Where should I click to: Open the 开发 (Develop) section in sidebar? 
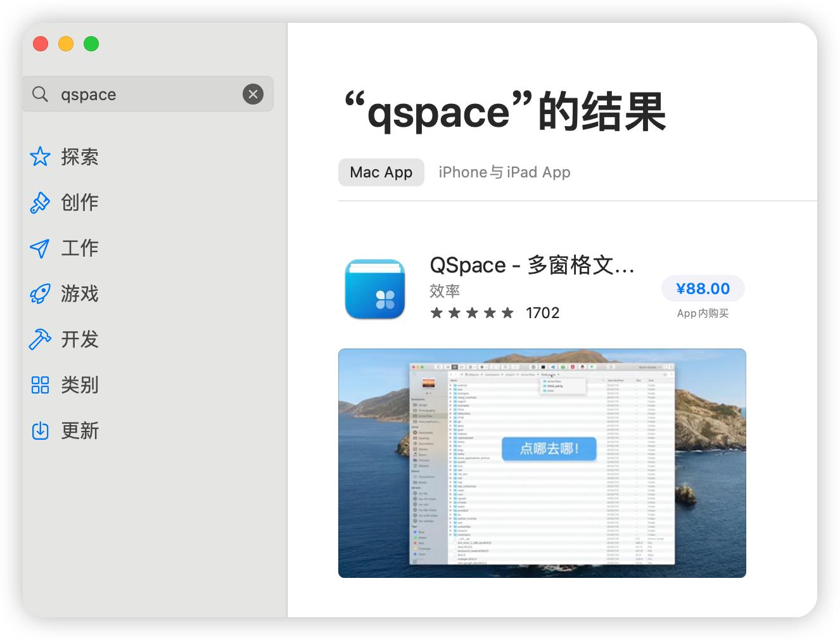(x=79, y=339)
